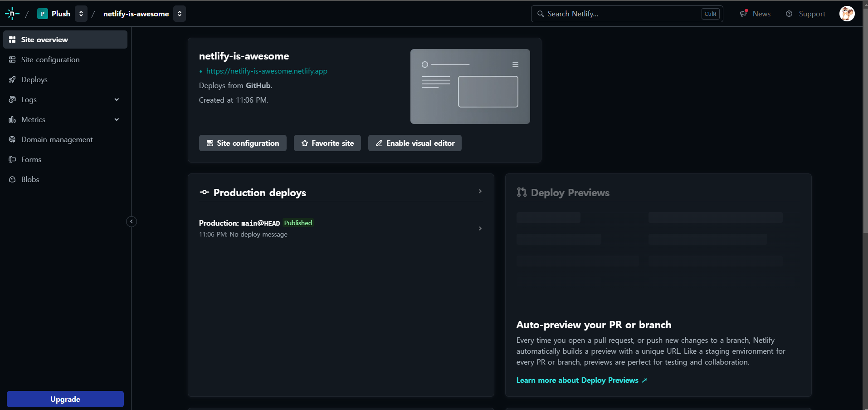
Task: Click the green Plush team avatar icon
Action: point(42,14)
